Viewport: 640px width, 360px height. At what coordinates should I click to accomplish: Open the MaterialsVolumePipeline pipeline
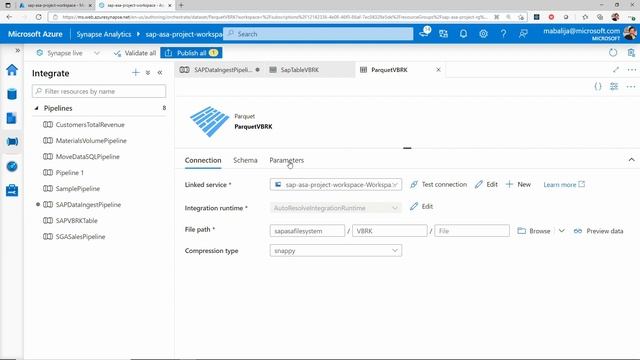click(91, 140)
